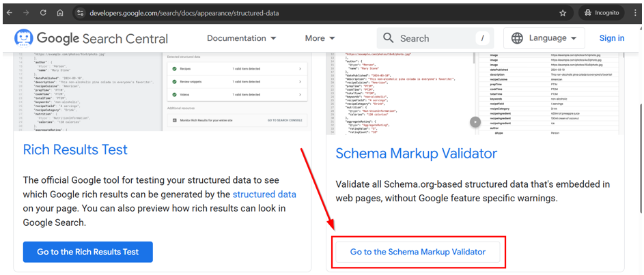Expand the Videos detected item chevron
This screenshot has height=275, width=644.
click(300, 94)
